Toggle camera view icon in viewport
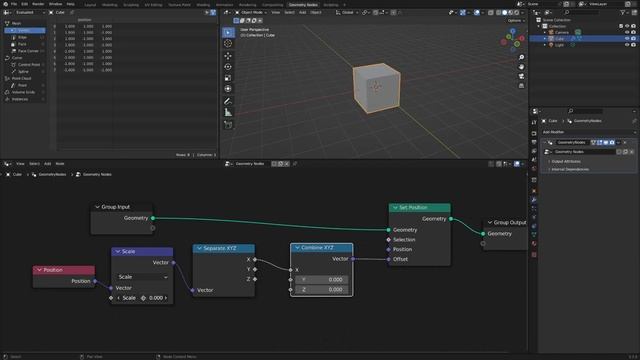640x360 pixels. pos(521,76)
